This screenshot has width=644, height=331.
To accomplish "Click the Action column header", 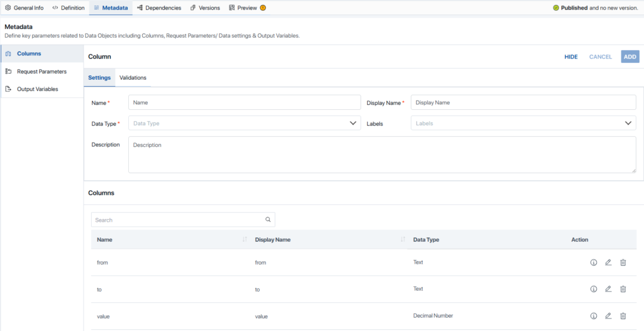I will coord(579,239).
